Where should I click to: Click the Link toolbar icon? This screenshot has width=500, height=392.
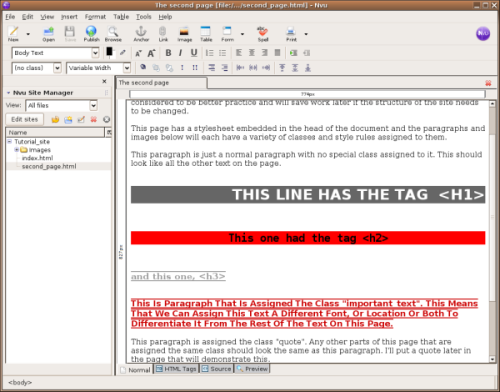tap(163, 33)
